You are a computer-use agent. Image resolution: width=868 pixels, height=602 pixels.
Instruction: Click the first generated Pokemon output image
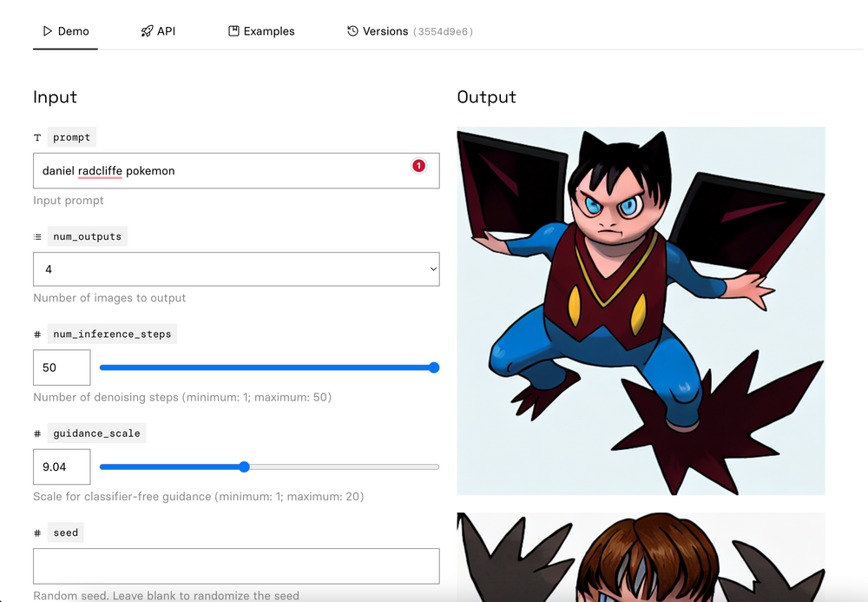(x=641, y=311)
